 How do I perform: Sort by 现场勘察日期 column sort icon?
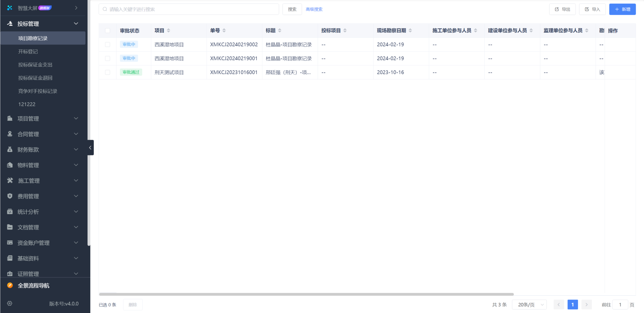(x=410, y=31)
